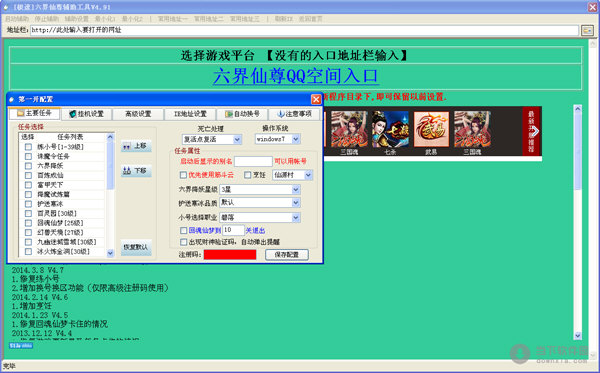Image resolution: width=600 pixels, height=373 pixels.
Task: Click the 保存配置 button
Action: tap(287, 254)
